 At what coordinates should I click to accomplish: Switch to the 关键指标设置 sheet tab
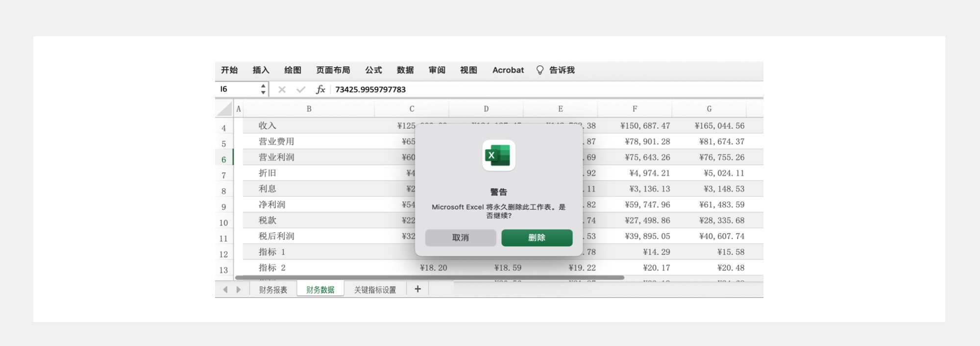[x=375, y=290]
